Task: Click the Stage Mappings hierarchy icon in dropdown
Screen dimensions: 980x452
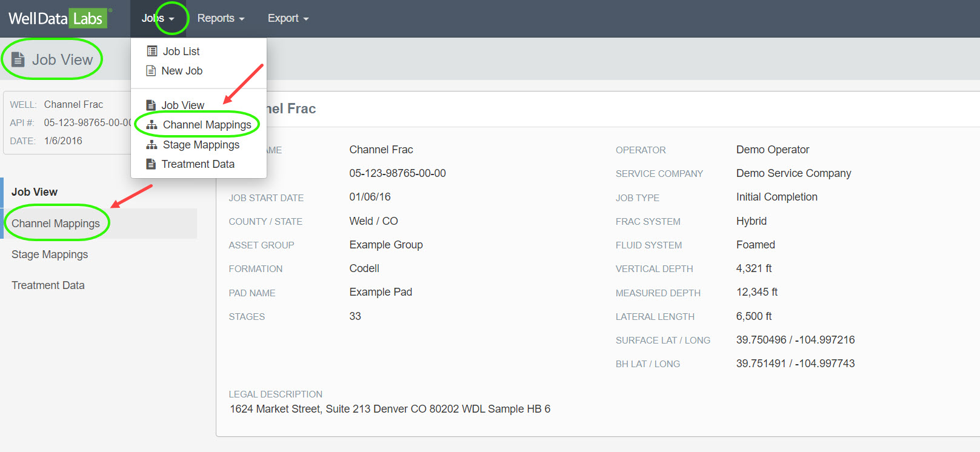Action: point(152,145)
